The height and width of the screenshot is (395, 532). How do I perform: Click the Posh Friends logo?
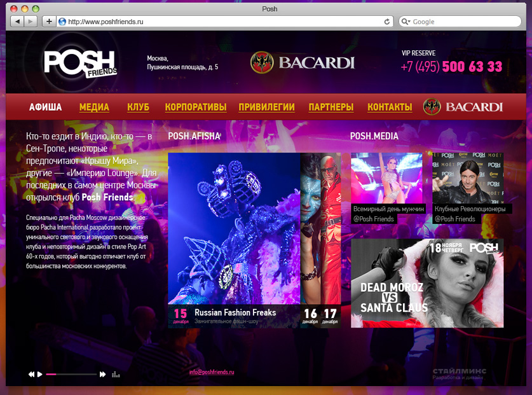click(80, 64)
